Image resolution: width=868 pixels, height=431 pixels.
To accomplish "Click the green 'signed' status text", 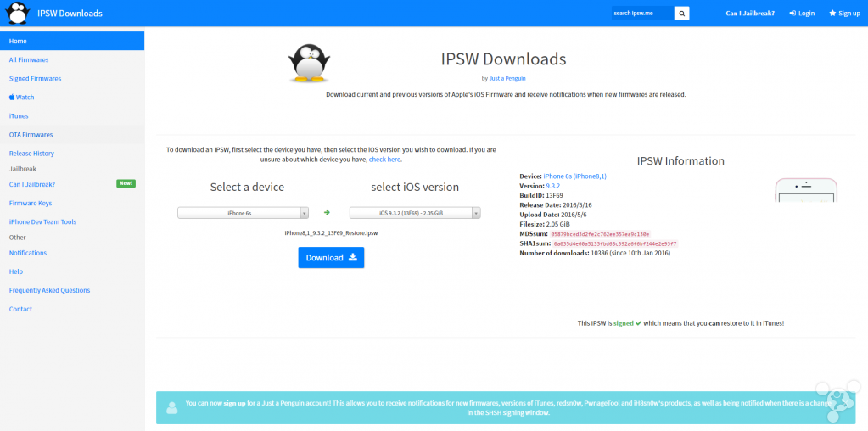I will [624, 323].
